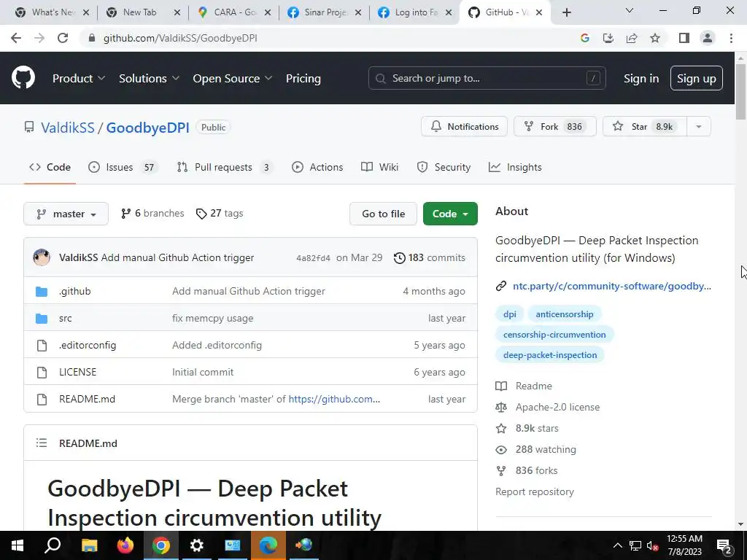Open Settings gear in taskbar
Viewport: 747px width, 560px height.
pos(197,545)
